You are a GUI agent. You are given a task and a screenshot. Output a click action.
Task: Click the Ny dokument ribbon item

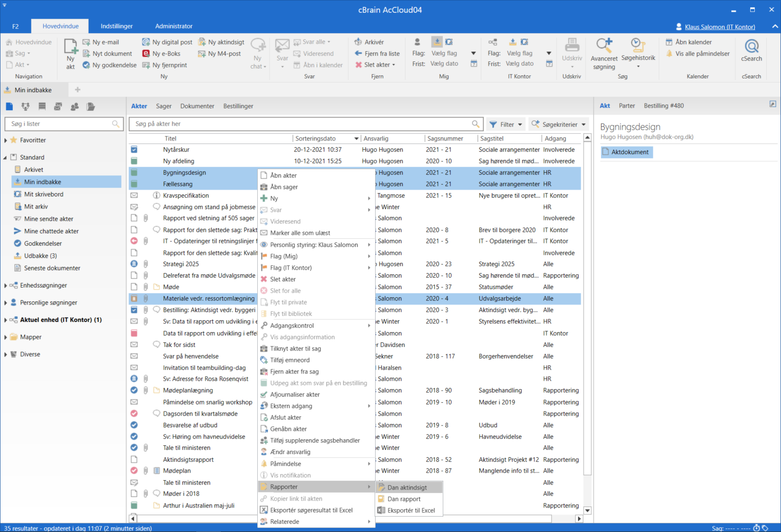pyautogui.click(x=107, y=53)
